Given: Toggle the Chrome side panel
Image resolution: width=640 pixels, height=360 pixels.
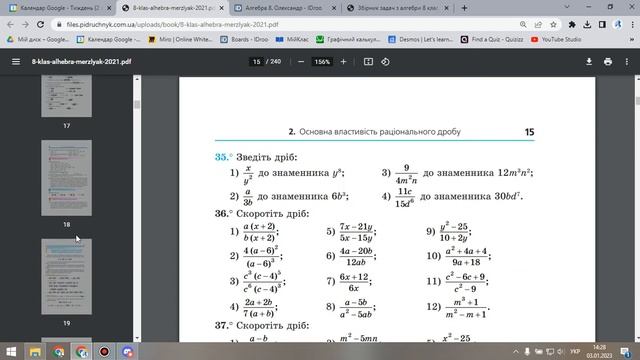Looking at the screenshot, I should [602, 24].
